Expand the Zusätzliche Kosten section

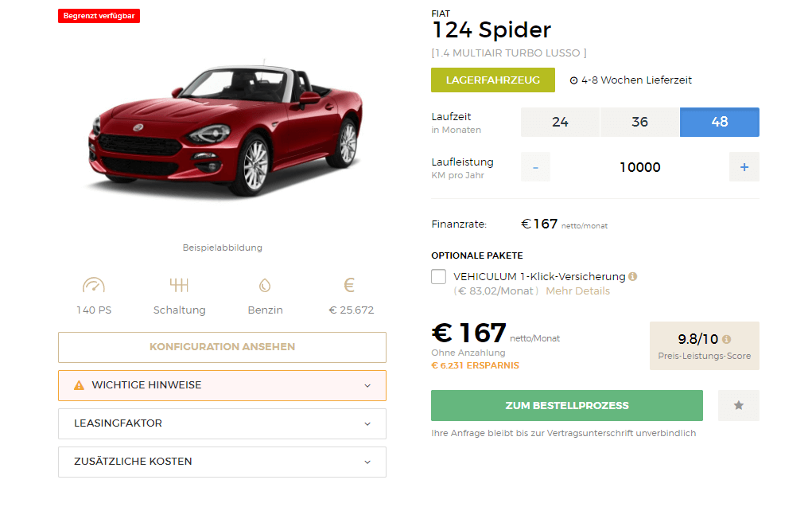pyautogui.click(x=222, y=462)
